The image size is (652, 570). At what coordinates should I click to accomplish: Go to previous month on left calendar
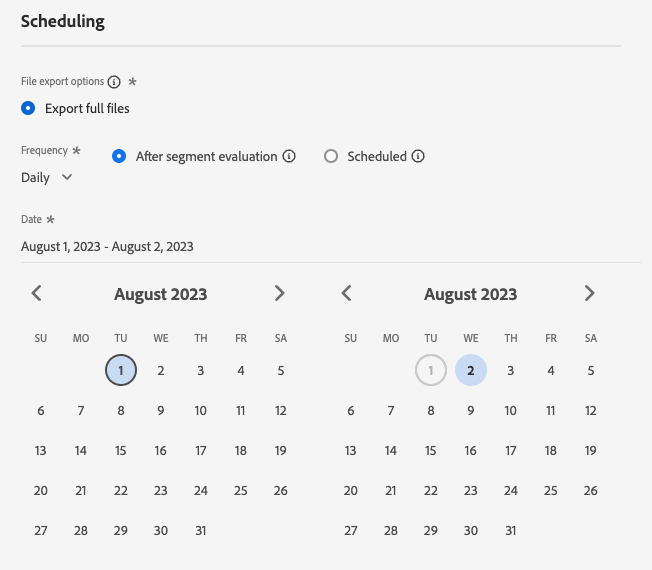click(x=36, y=293)
